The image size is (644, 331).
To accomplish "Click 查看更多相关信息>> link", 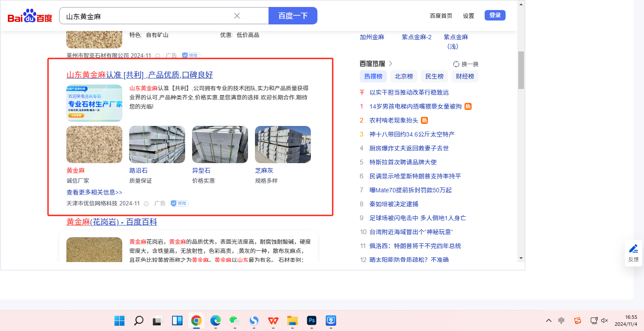I will (x=94, y=192).
